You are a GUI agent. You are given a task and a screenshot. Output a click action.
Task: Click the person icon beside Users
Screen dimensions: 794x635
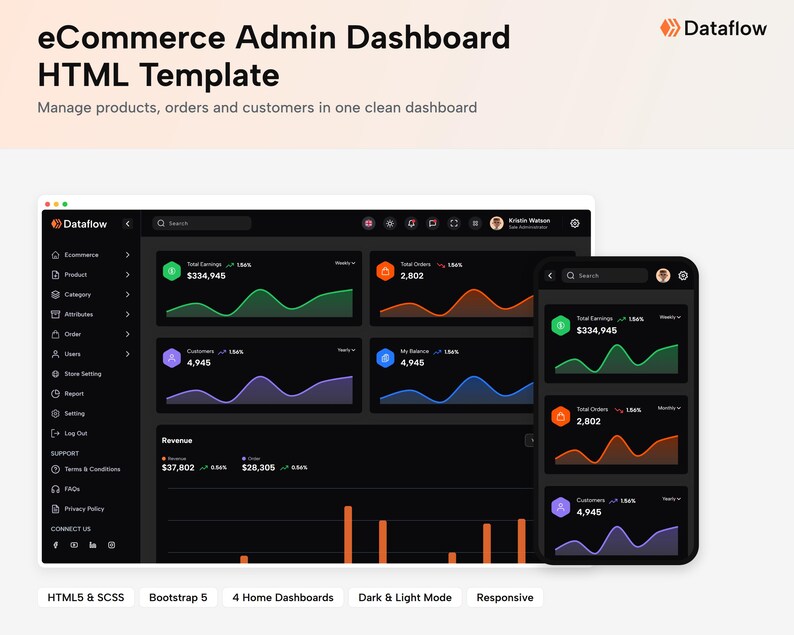tap(56, 354)
